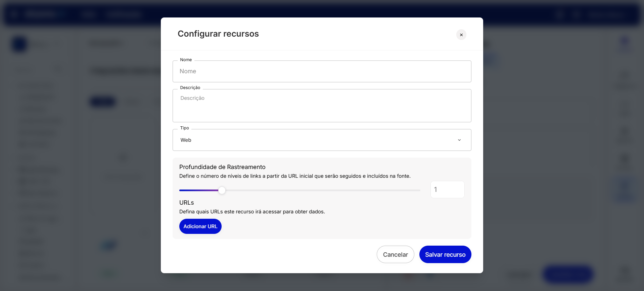Click the Profundidade de Rastreamento heading
The width and height of the screenshot is (644, 291).
point(222,167)
